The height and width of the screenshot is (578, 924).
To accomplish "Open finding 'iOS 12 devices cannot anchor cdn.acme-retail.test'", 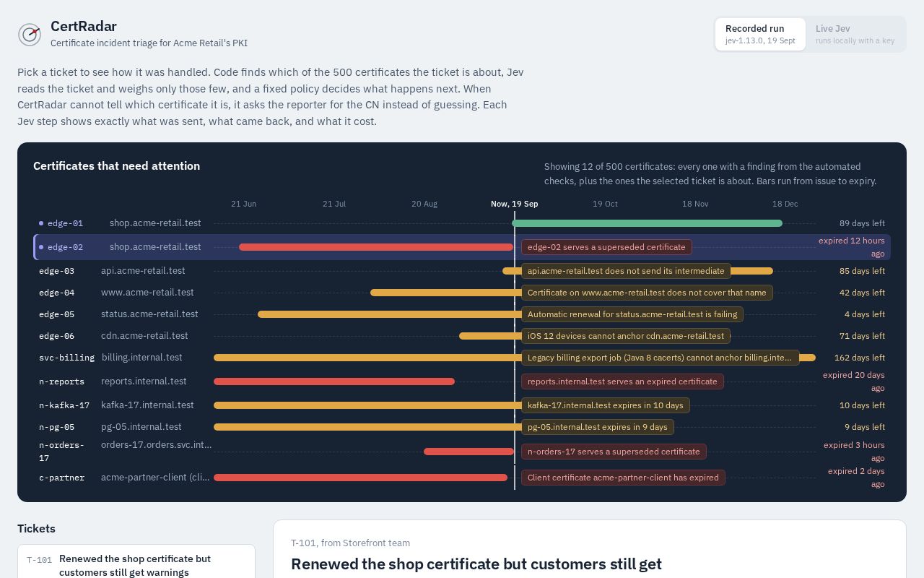I will pos(626,336).
